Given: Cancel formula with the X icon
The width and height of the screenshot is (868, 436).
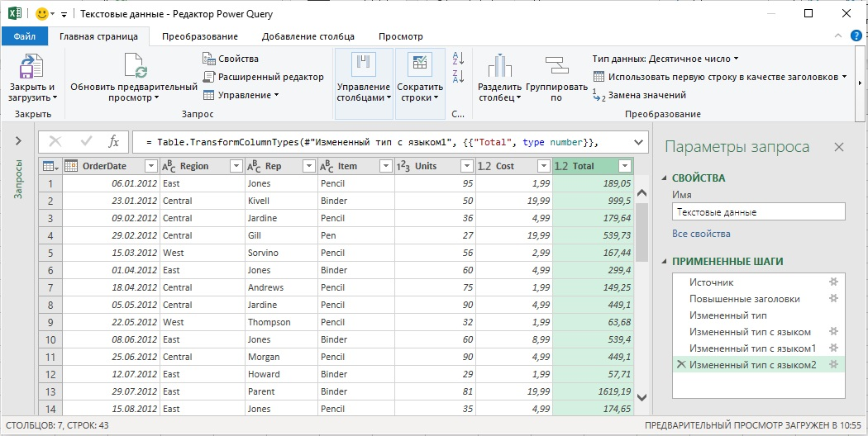Looking at the screenshot, I should 55,142.
